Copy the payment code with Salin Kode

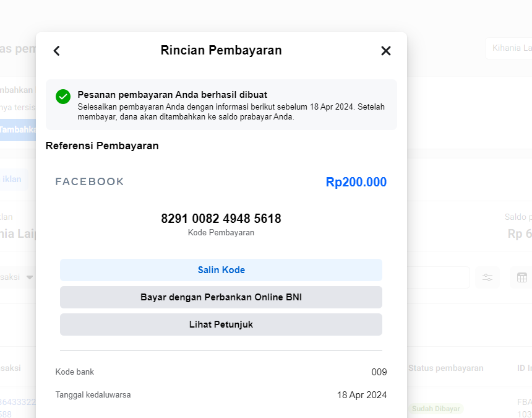click(221, 270)
